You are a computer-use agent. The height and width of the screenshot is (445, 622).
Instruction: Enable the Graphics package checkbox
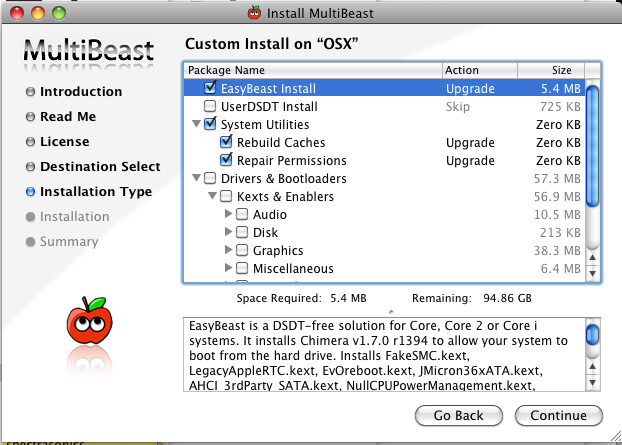242,250
